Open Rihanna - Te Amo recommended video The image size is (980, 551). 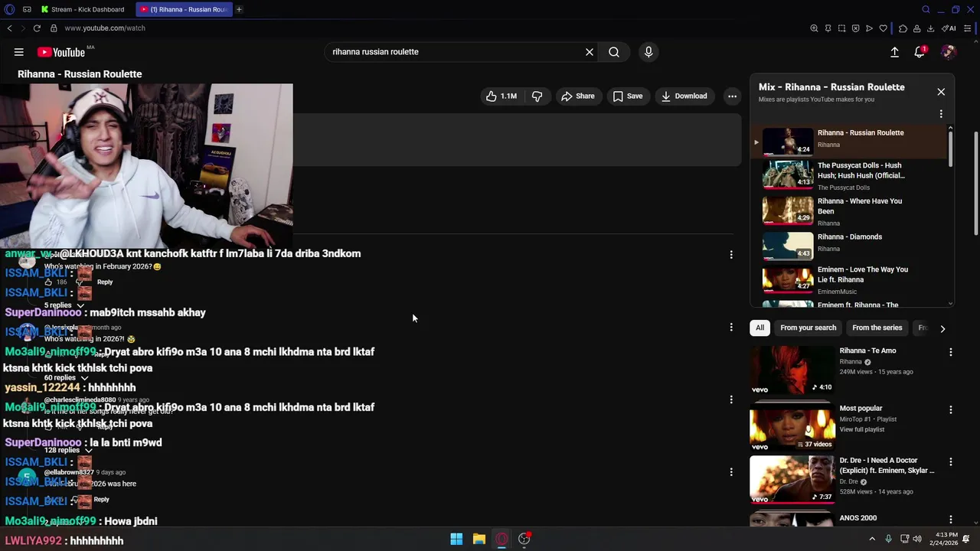tap(792, 370)
